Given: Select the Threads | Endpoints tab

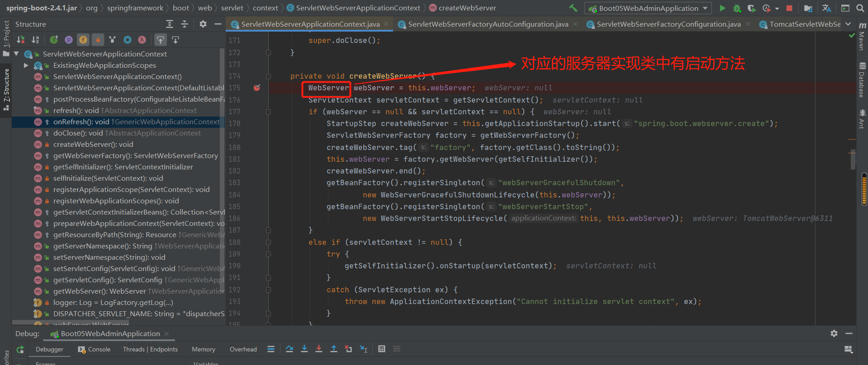Looking at the screenshot, I should [x=150, y=349].
